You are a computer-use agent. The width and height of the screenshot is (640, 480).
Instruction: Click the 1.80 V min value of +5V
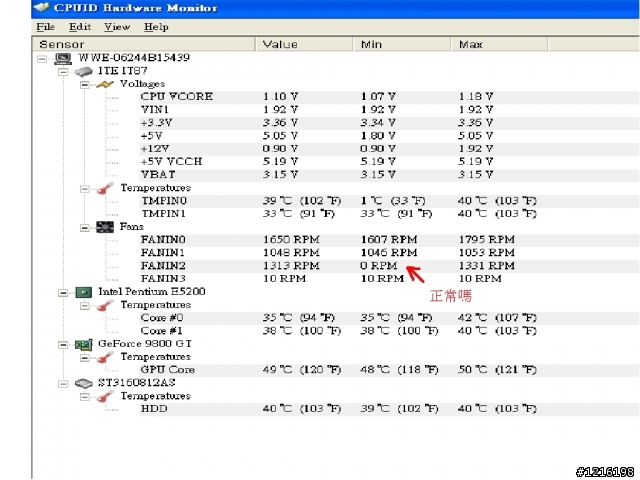(378, 136)
